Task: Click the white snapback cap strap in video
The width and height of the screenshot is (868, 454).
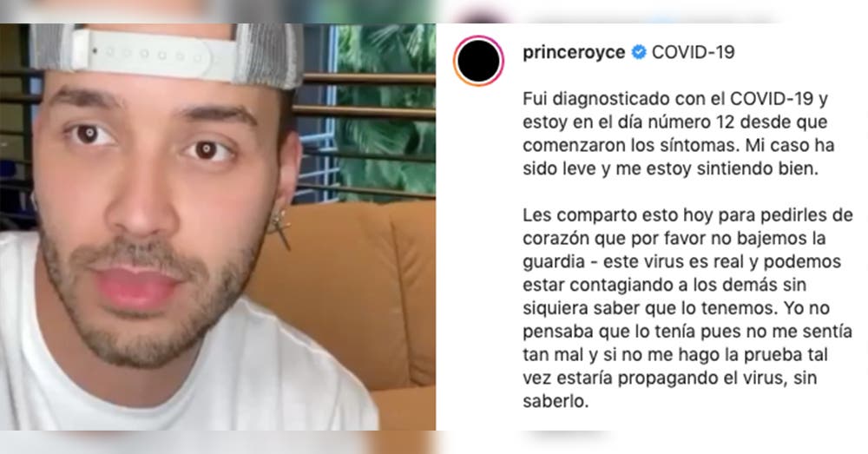Action: point(155,53)
